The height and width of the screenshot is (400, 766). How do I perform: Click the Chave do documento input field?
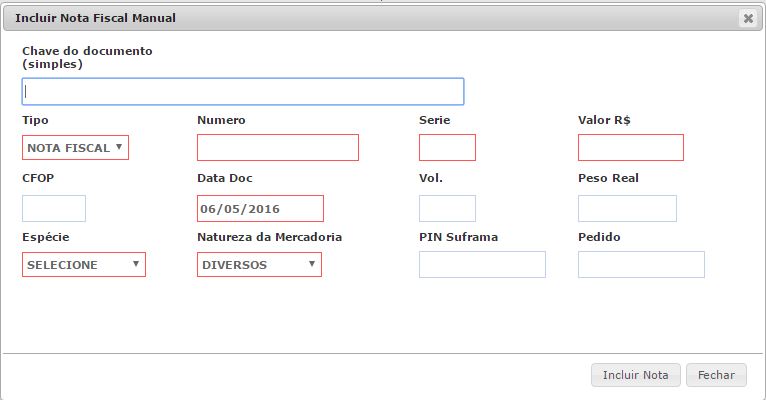[243, 91]
